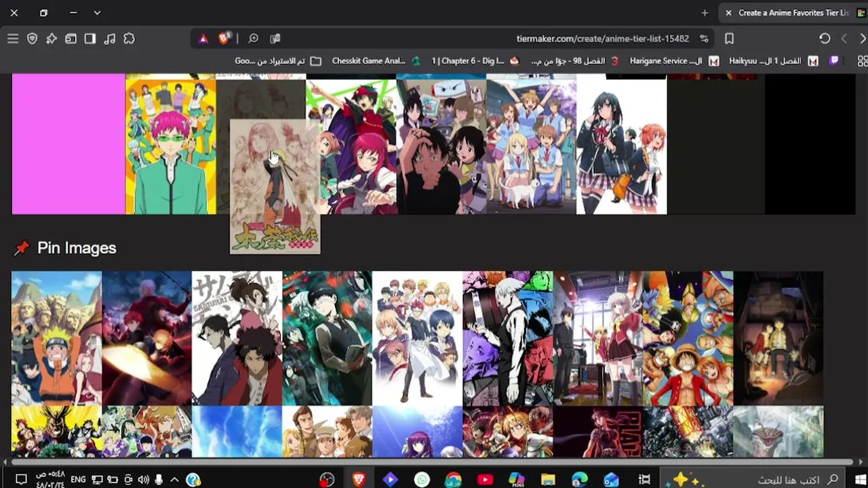Pick the blue sky clouds image in pool

click(237, 432)
